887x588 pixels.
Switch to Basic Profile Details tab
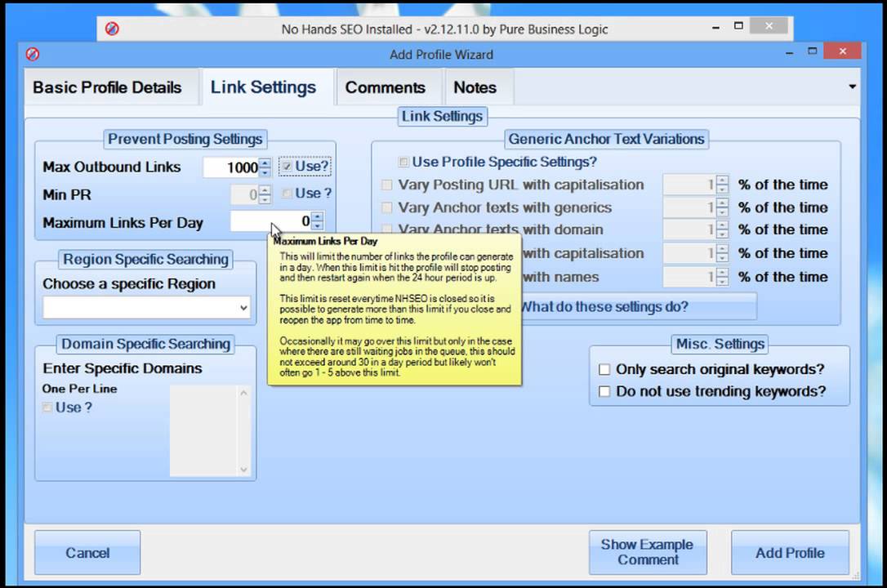pyautogui.click(x=108, y=87)
